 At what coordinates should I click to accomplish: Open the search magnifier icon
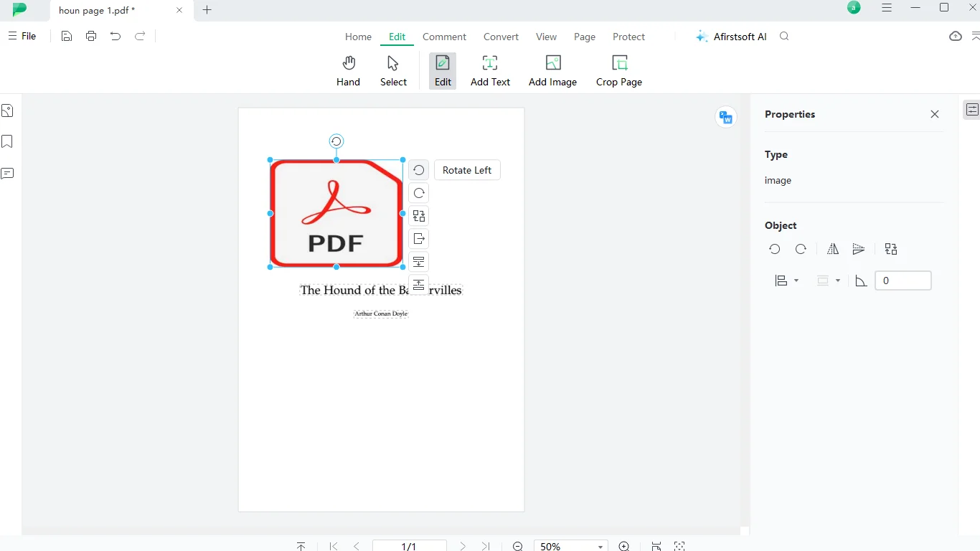point(784,37)
